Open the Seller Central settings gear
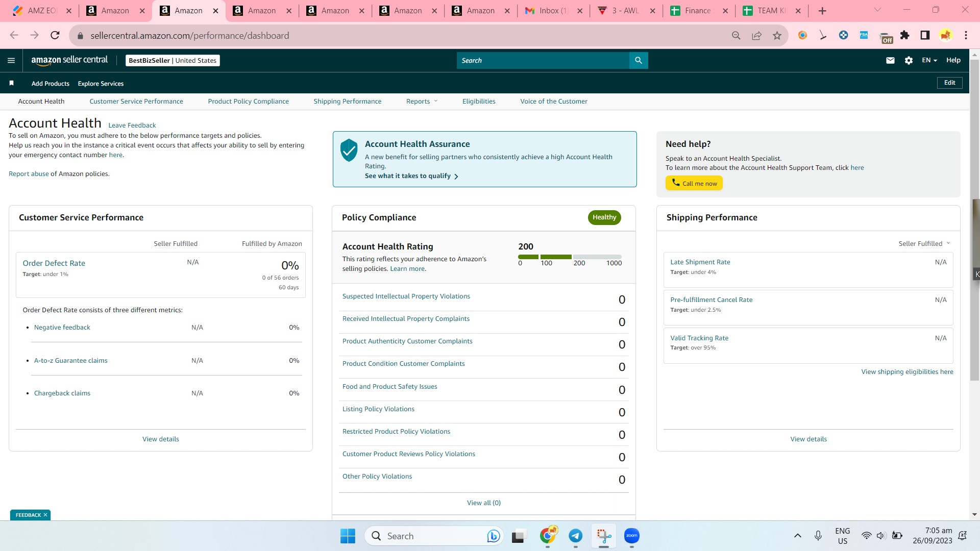This screenshot has height=551, width=980. point(909,60)
